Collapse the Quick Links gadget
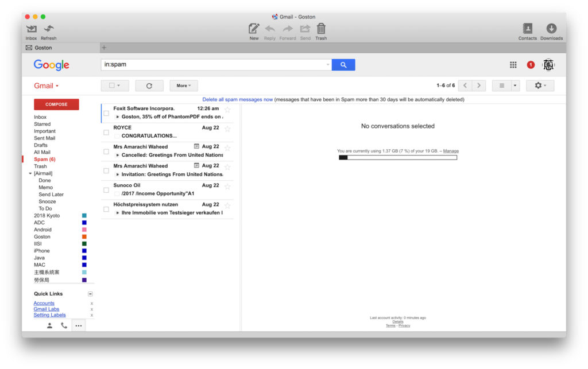The height and width of the screenshot is (369, 588). pos(90,294)
